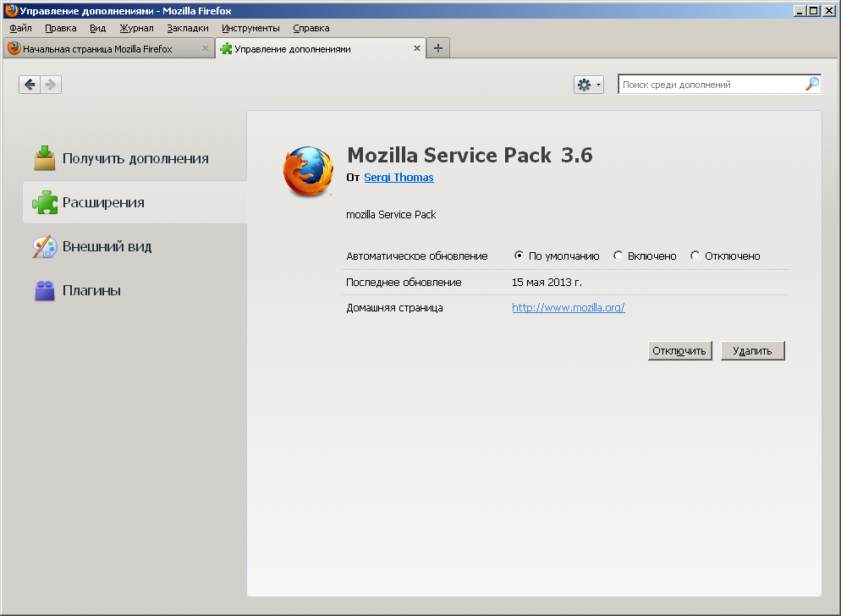Open the http://www.mozilla.org/ homepage link
Viewport: 841px width, 616px height.
(x=569, y=307)
